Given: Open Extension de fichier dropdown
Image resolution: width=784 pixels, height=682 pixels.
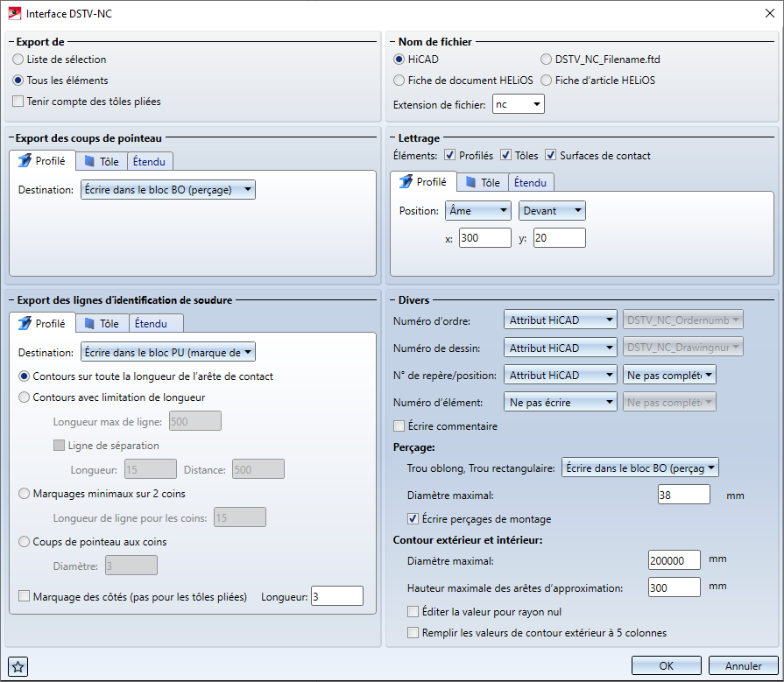Looking at the screenshot, I should click(x=518, y=104).
